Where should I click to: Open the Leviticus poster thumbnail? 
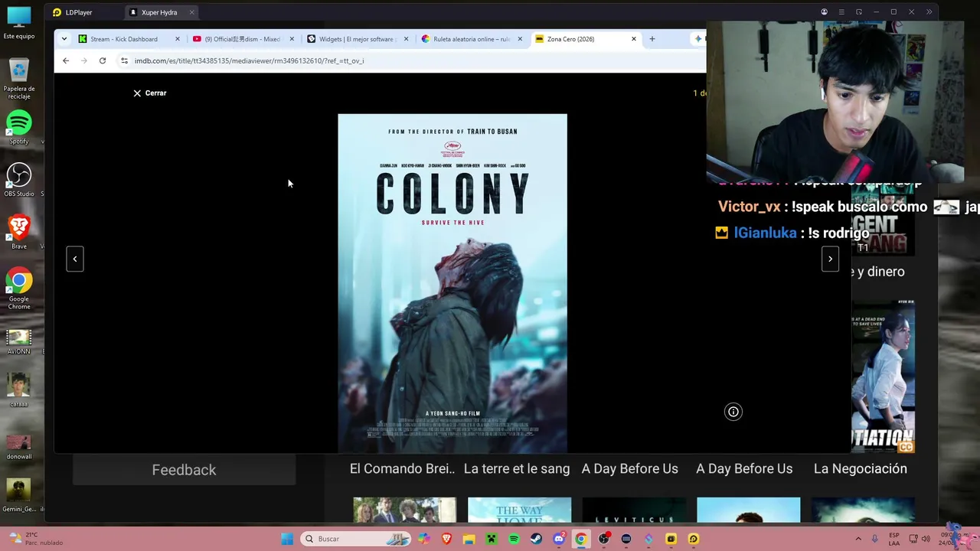point(634,510)
